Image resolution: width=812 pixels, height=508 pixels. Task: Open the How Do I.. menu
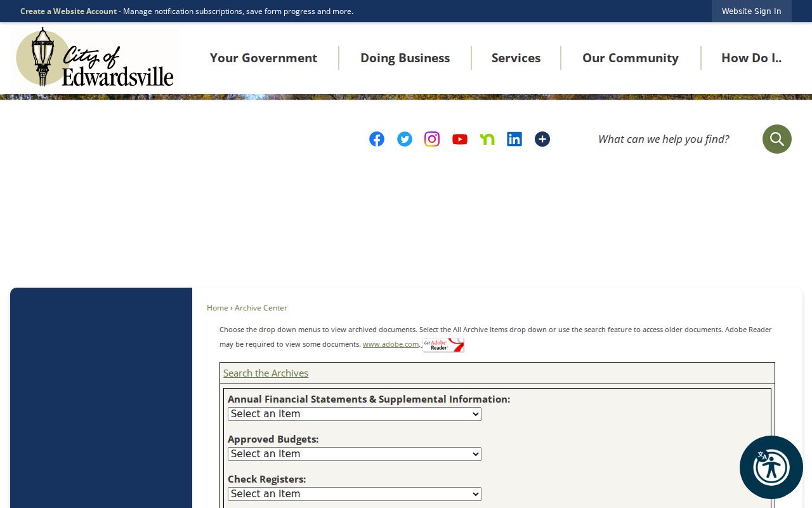coord(751,58)
